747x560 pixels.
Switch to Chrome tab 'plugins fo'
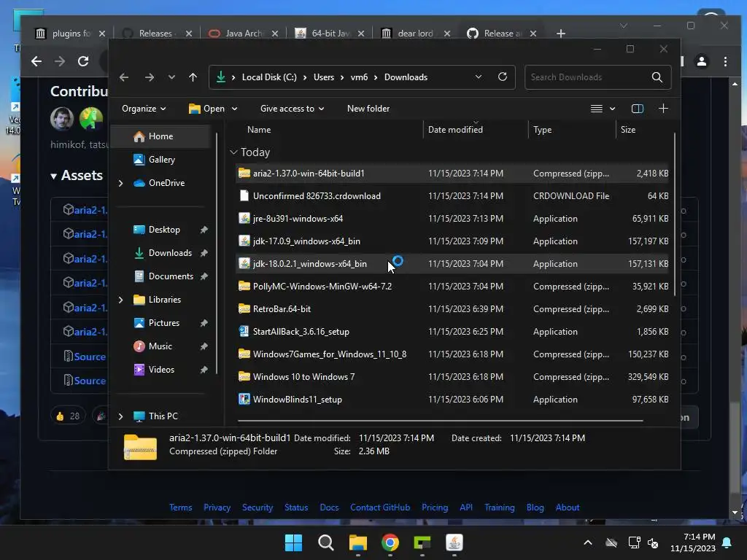tap(70, 34)
